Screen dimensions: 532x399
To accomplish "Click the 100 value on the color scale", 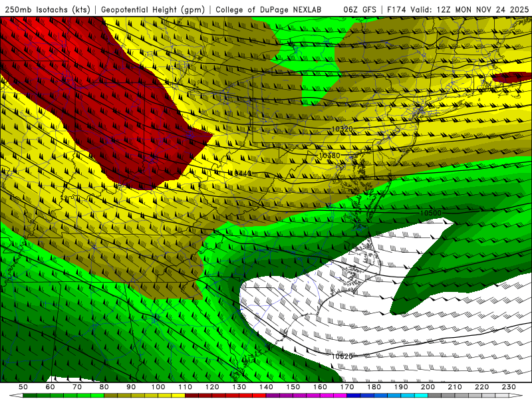I will pyautogui.click(x=158, y=387).
